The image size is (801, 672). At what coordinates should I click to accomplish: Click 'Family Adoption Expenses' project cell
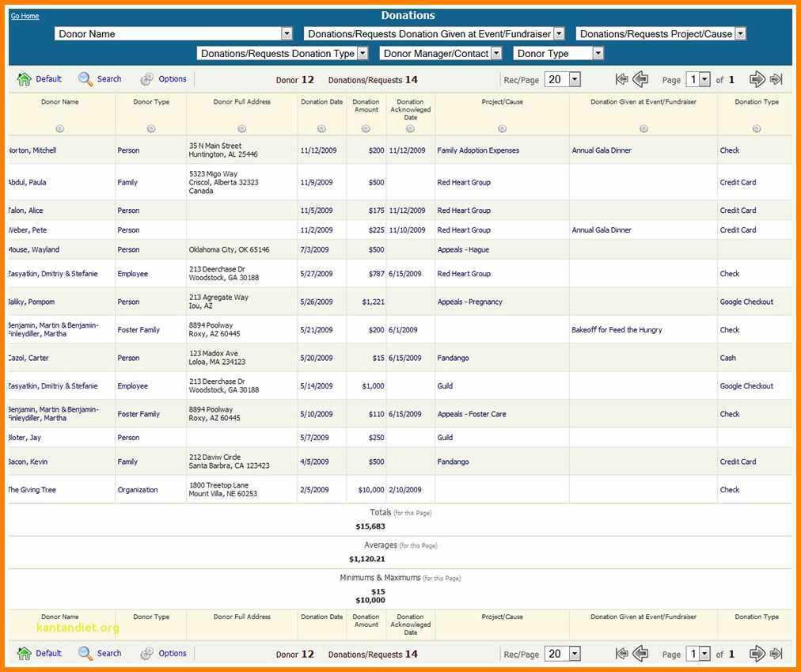click(x=478, y=150)
